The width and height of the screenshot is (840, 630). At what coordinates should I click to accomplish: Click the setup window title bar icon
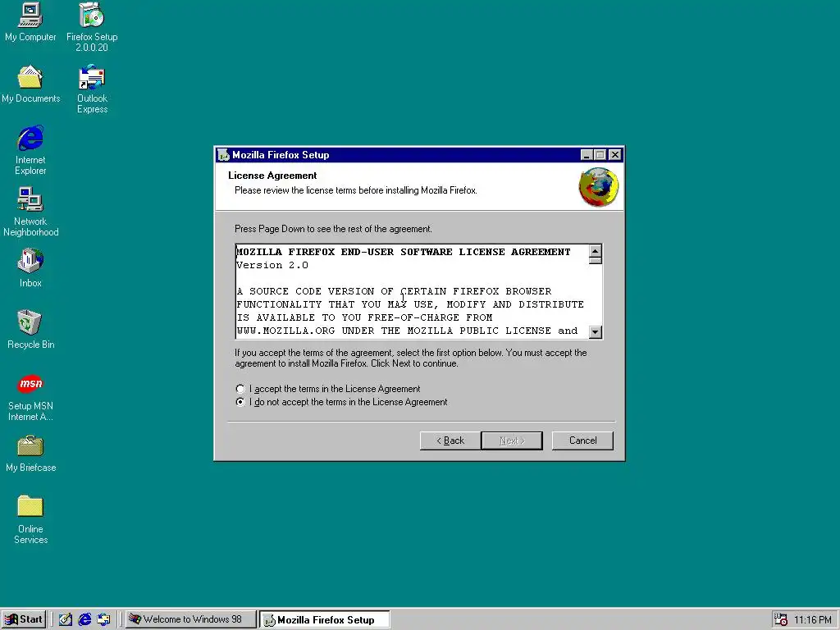click(x=223, y=155)
